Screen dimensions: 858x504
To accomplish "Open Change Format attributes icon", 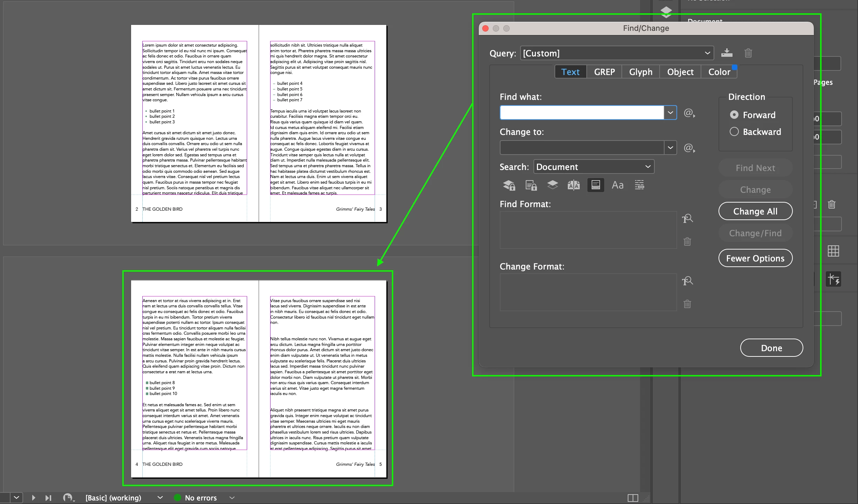I will tap(687, 281).
